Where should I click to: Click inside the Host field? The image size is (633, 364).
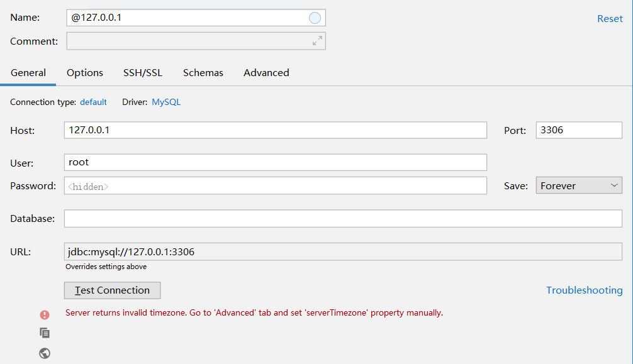point(275,130)
